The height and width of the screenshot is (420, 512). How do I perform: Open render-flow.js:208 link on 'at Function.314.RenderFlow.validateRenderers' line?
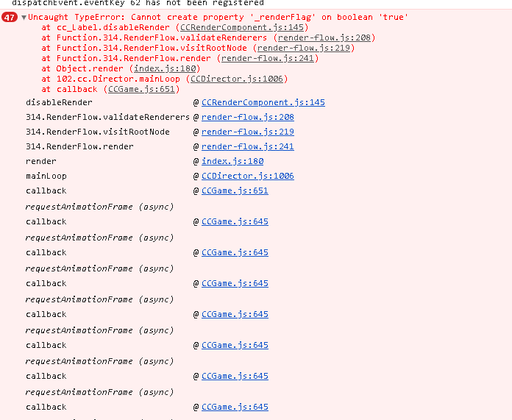click(x=324, y=38)
